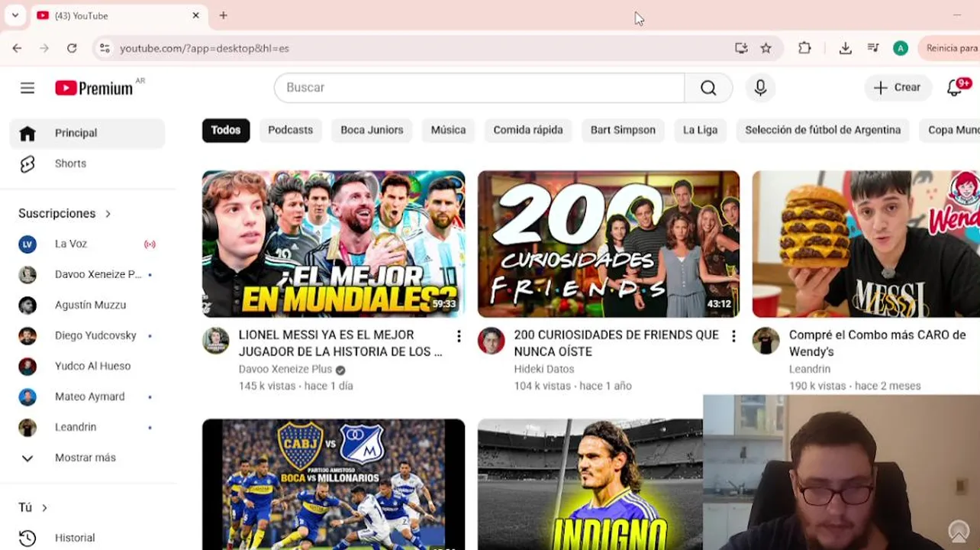Click the install app icon in address bar
The width and height of the screenshot is (980, 550).
tap(741, 48)
